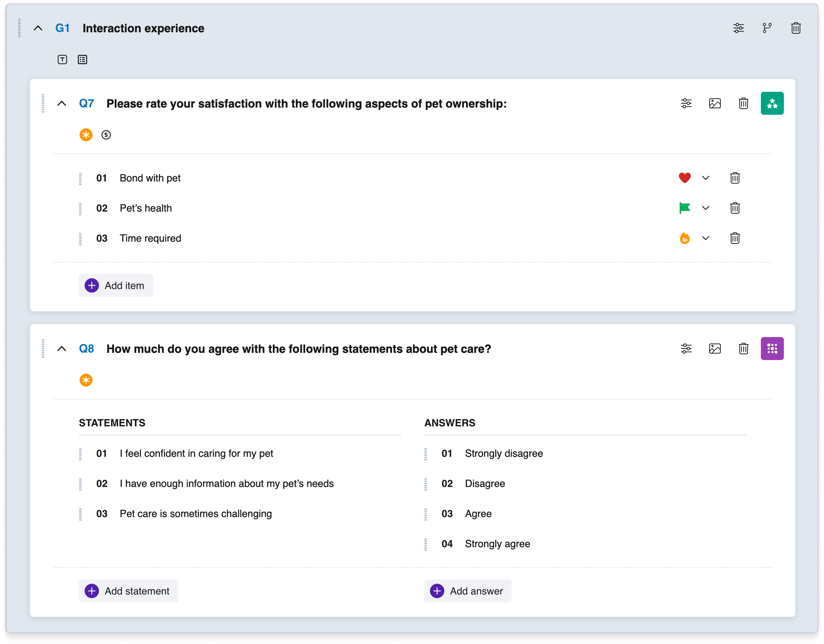Delete the Pet's health item
The height and width of the screenshot is (644, 824).
click(x=735, y=208)
